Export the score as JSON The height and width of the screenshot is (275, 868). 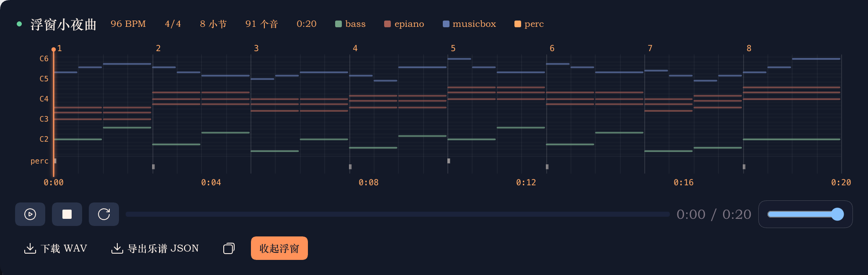[x=155, y=248]
